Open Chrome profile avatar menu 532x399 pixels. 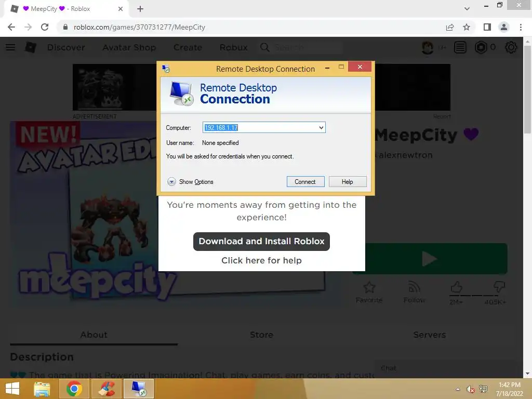point(504,27)
